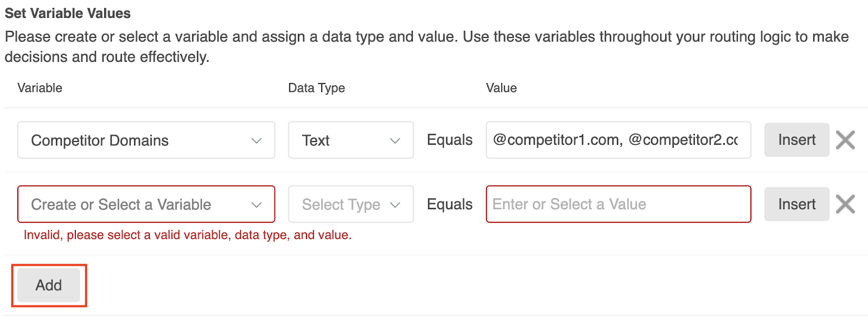868x322 pixels.
Task: Expand Create or Select a Variable dropdown
Action: tap(145, 204)
